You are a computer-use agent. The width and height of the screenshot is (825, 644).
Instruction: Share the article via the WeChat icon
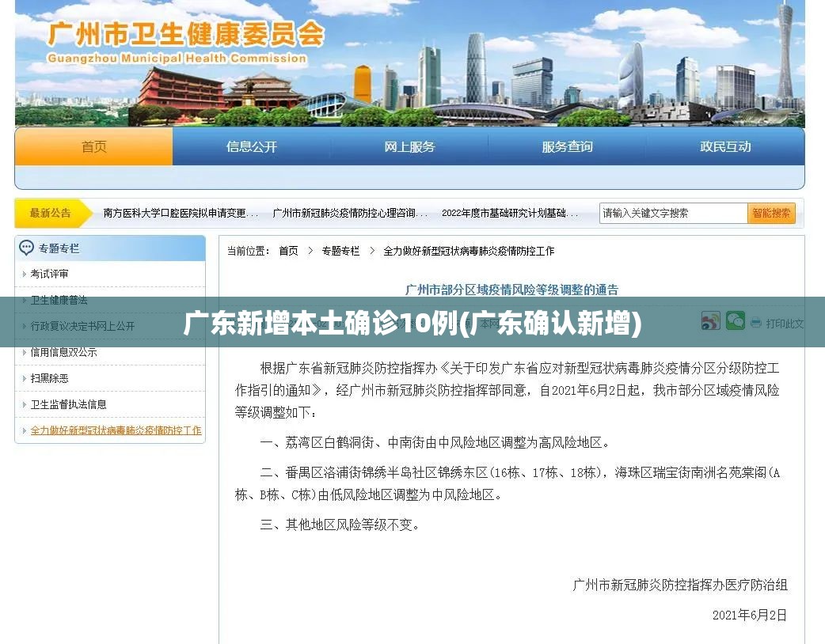(x=735, y=320)
